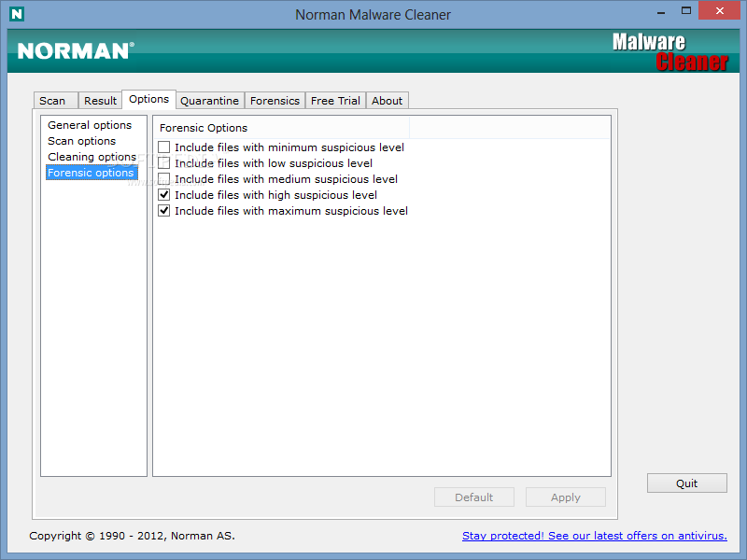Click the Default button

tap(474, 497)
